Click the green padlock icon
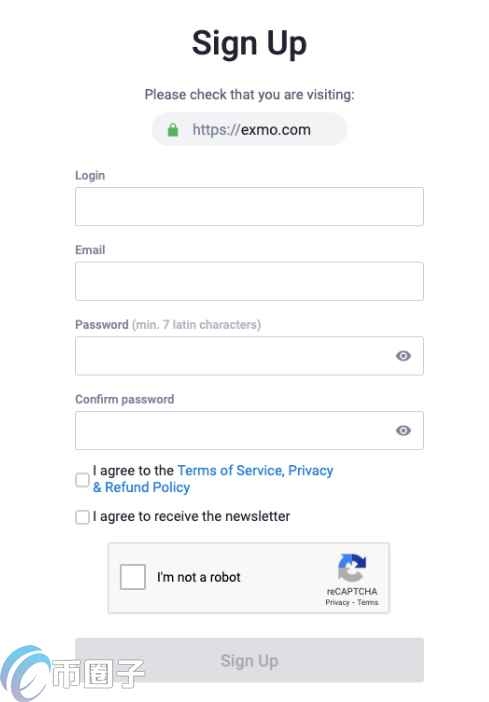489x702 pixels. (173, 130)
